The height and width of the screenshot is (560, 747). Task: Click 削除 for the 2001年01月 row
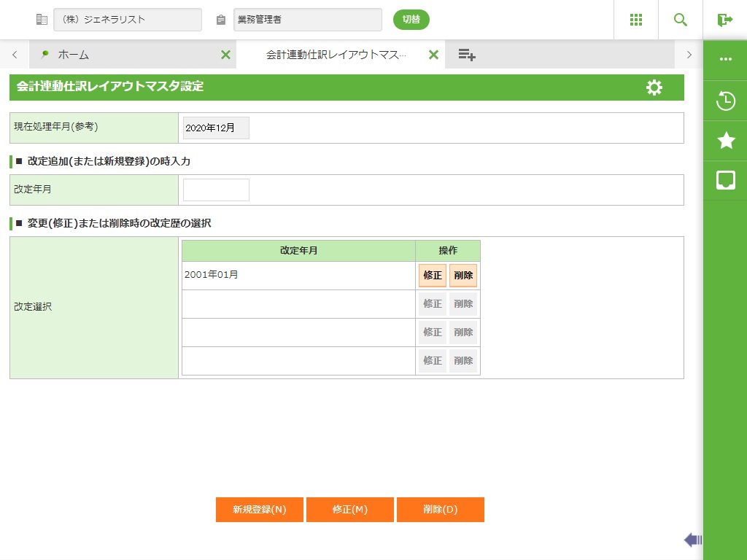(x=463, y=276)
